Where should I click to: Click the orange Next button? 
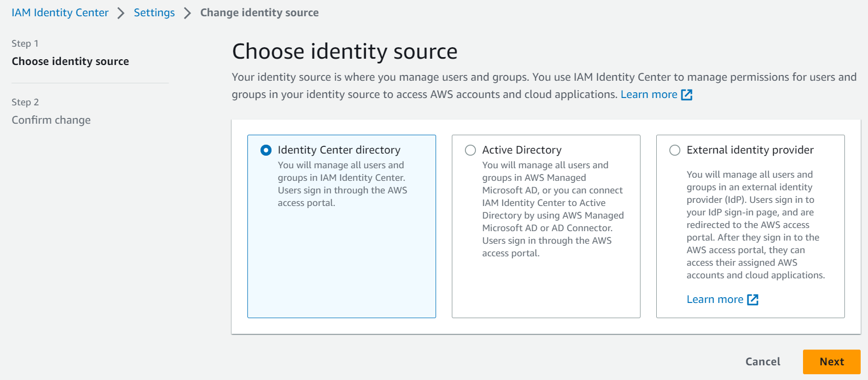tap(832, 362)
